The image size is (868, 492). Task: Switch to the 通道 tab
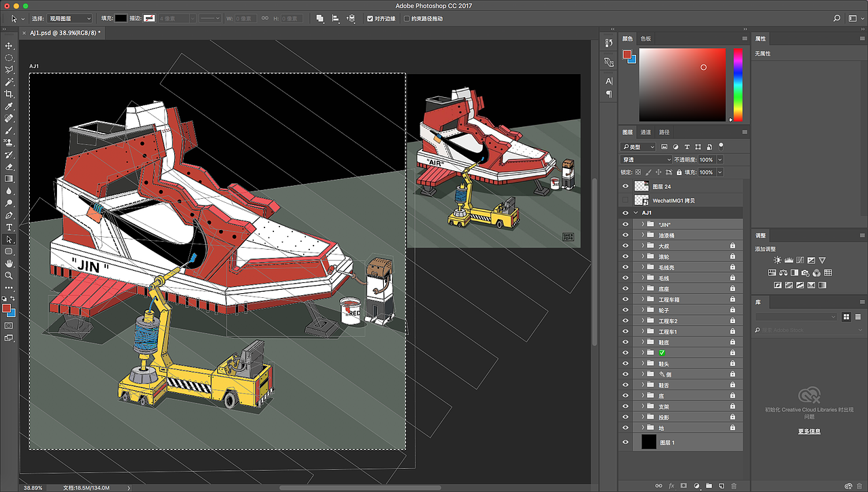pos(646,132)
